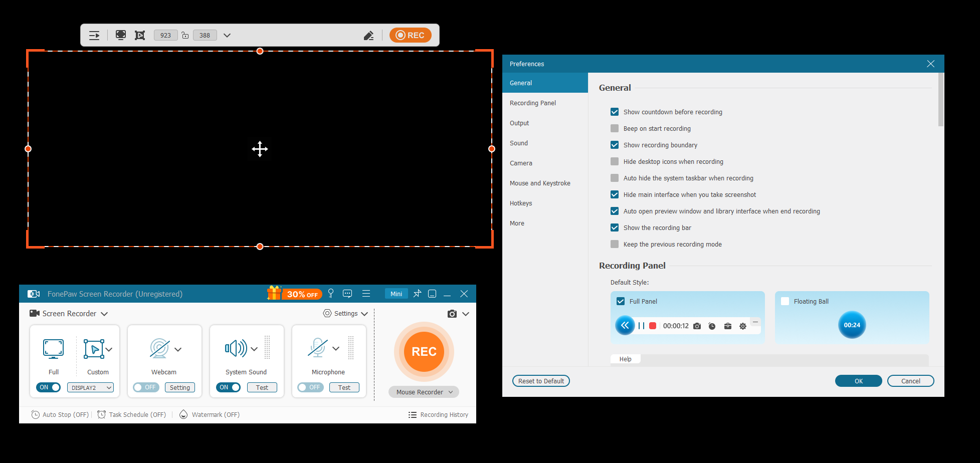The image size is (980, 463).
Task: Click the Microphone icon
Action: (x=318, y=348)
